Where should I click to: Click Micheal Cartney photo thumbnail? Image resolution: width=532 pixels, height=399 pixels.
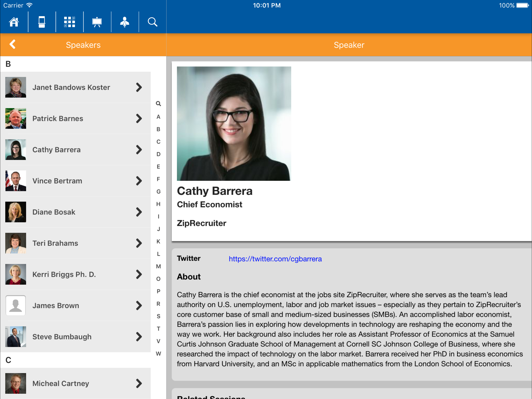coord(16,383)
